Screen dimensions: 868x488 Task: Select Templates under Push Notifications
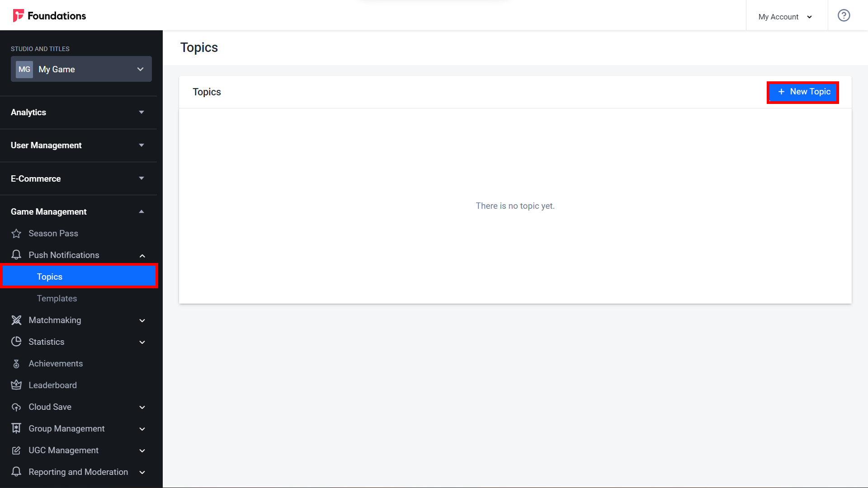coord(57,298)
